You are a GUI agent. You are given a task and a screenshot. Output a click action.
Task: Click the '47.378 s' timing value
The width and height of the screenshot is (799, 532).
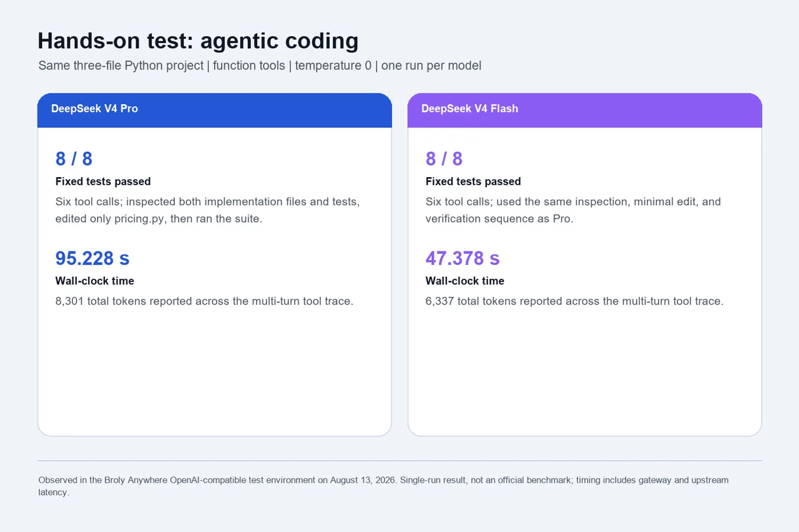(463, 258)
